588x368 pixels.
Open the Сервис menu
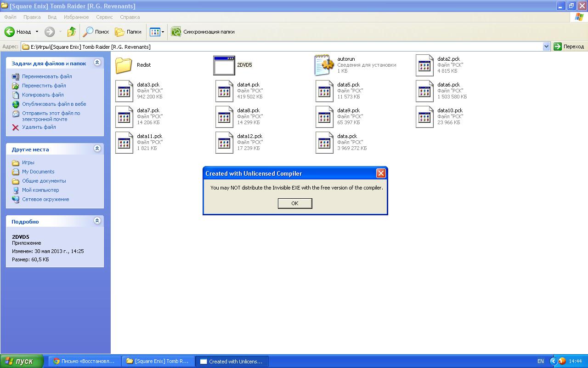[104, 17]
